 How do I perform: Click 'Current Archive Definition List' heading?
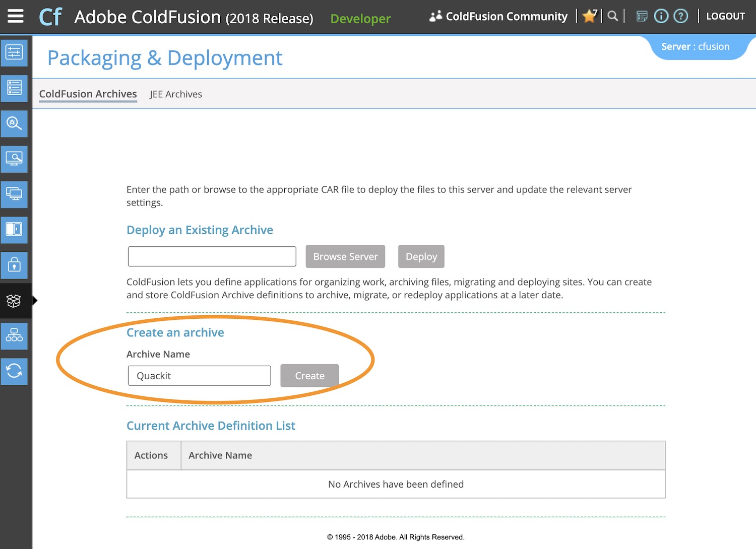pos(211,426)
